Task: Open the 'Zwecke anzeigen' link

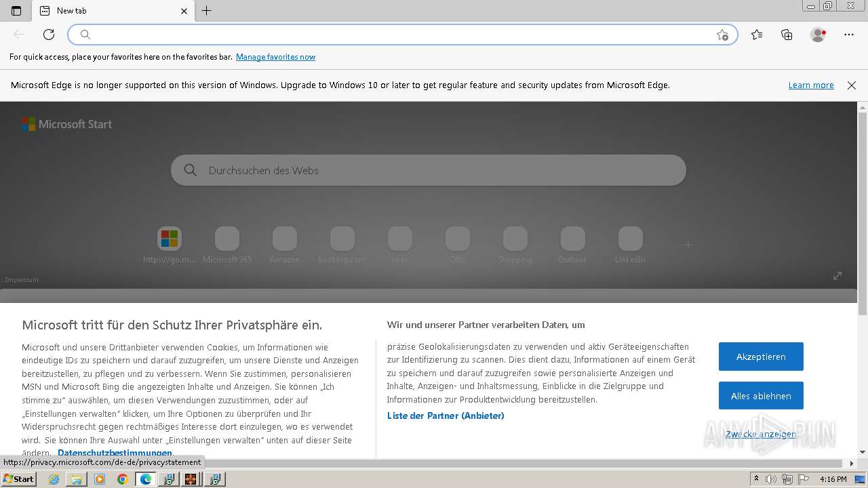Action: [761, 434]
